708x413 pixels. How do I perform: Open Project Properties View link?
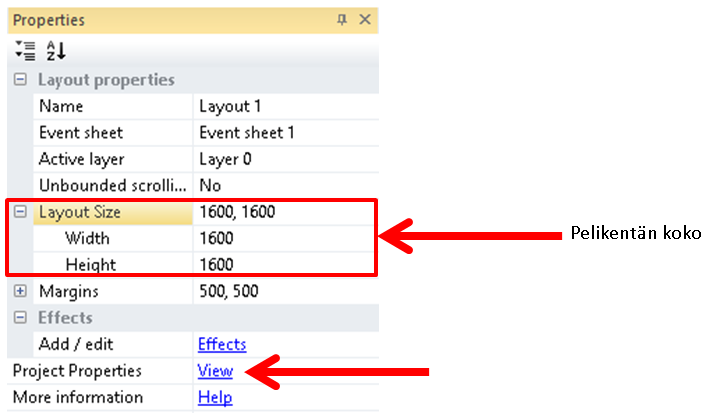[x=215, y=371]
